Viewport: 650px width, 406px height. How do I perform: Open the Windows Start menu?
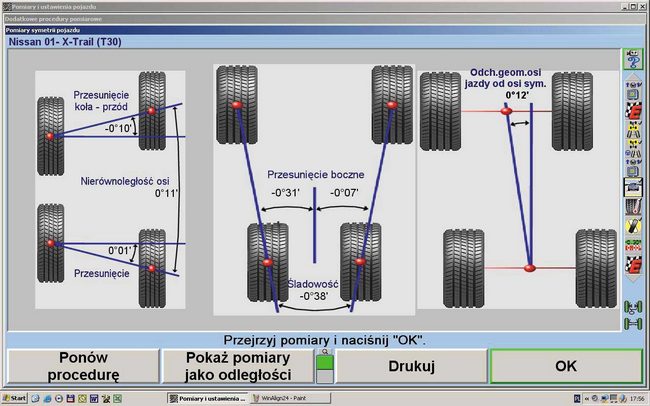[14, 398]
